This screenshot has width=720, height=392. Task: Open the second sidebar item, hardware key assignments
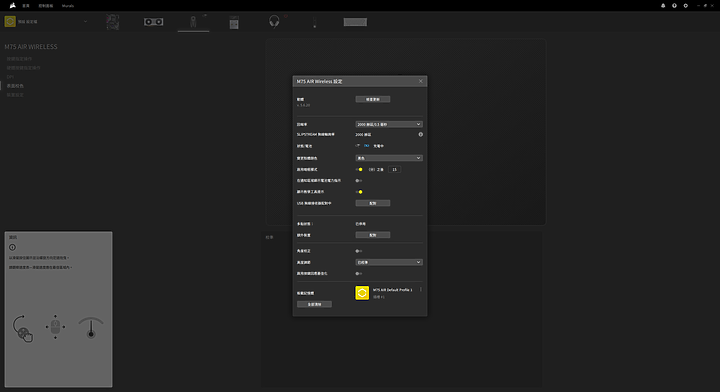[23, 68]
